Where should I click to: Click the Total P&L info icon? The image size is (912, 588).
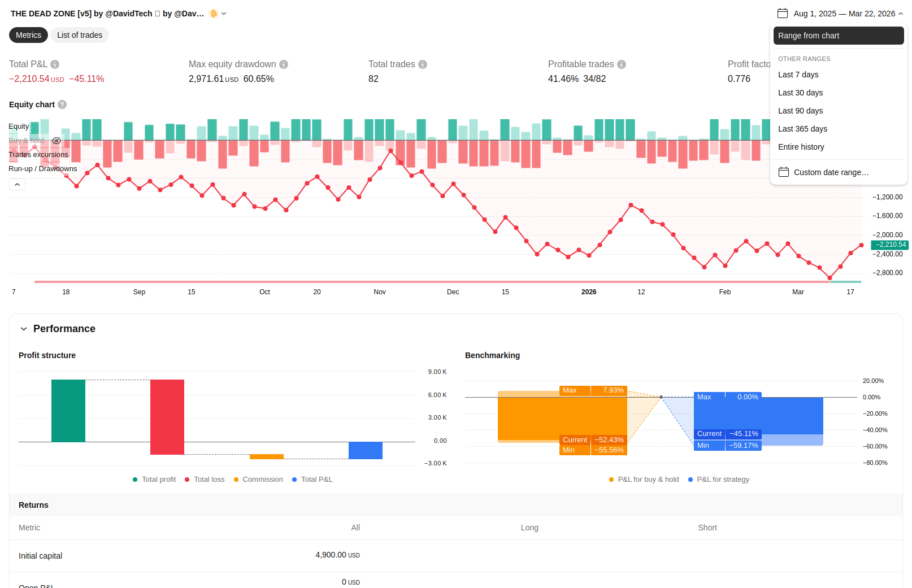coord(55,64)
